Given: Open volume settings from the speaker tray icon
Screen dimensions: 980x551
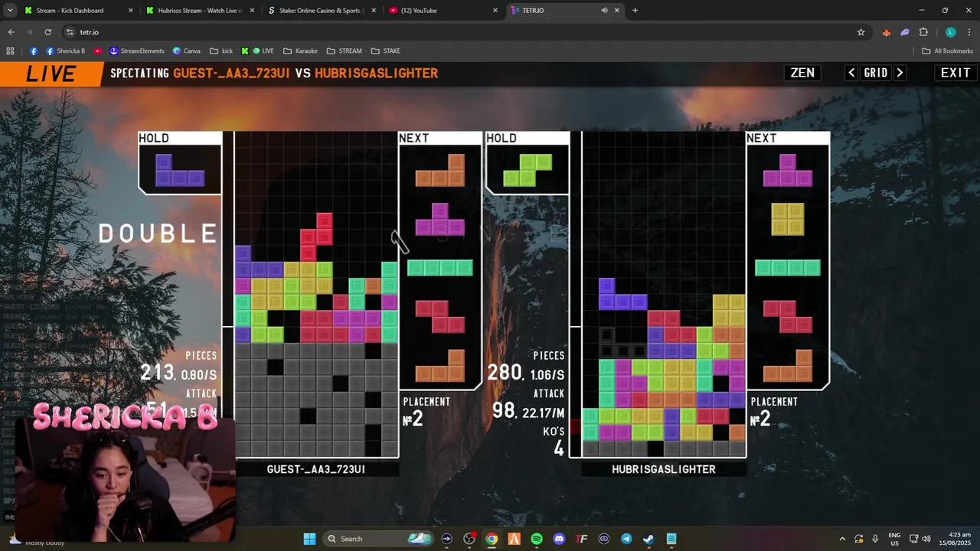Looking at the screenshot, I should click(926, 539).
